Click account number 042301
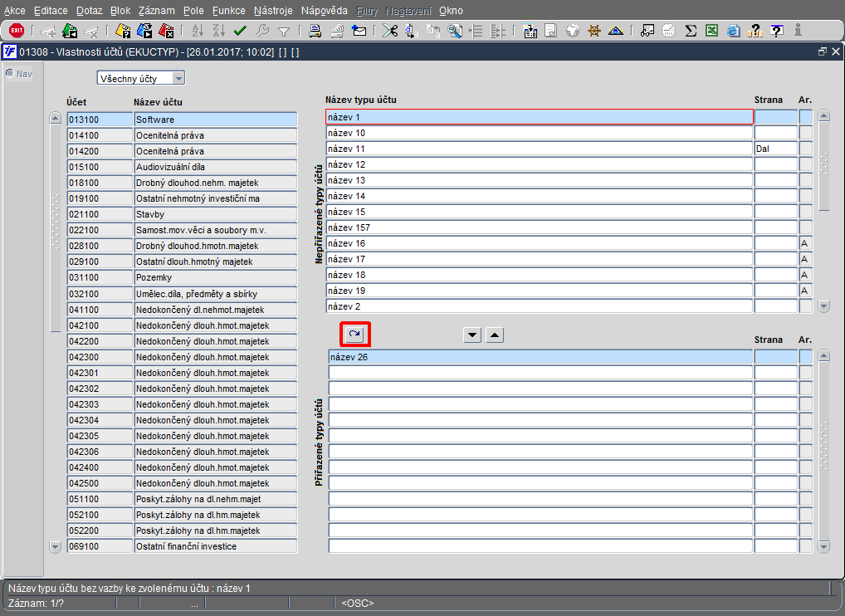 [100, 373]
